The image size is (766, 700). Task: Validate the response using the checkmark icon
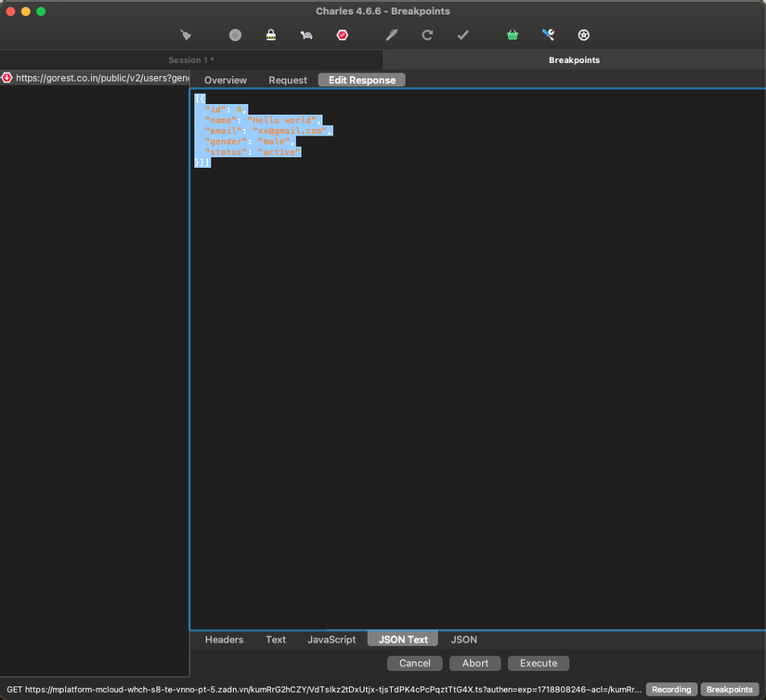click(x=461, y=34)
